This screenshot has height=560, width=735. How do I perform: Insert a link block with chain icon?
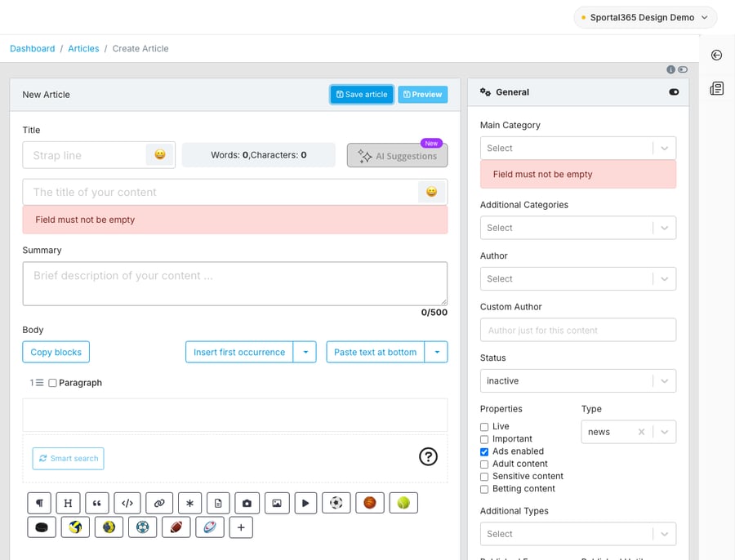click(x=159, y=503)
